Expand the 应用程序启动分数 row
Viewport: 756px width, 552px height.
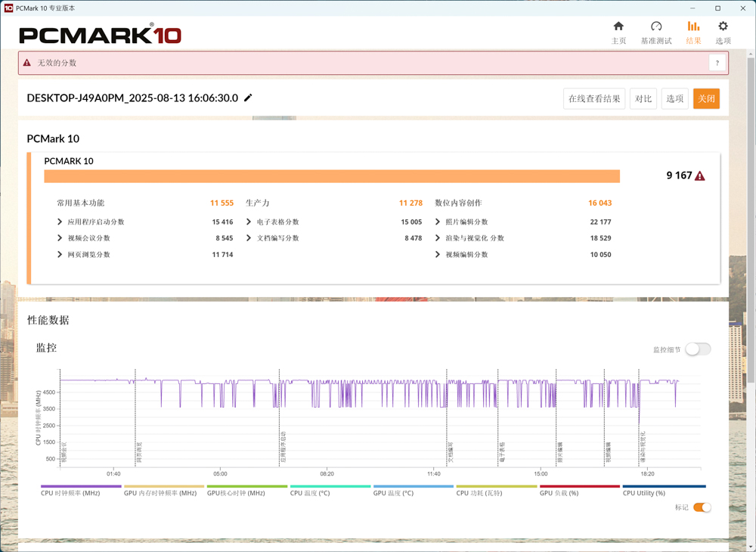pyautogui.click(x=60, y=222)
